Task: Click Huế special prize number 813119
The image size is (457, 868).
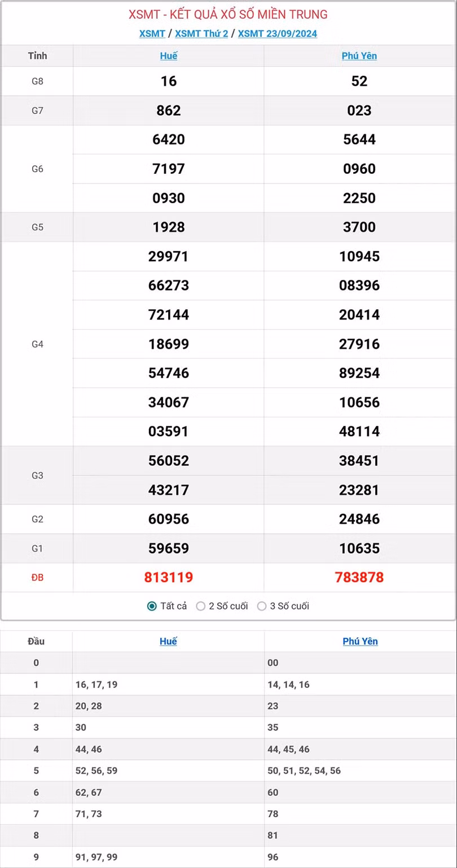Action: click(168, 577)
